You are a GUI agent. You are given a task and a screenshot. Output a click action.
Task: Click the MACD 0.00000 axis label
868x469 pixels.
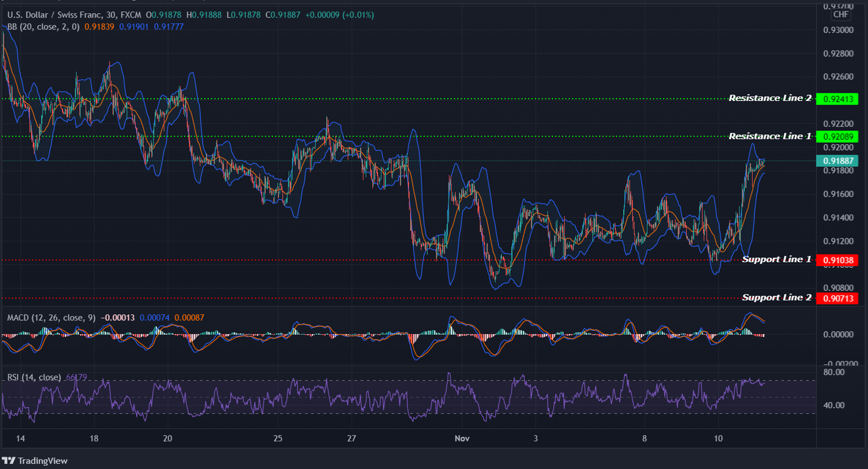pyautogui.click(x=838, y=335)
